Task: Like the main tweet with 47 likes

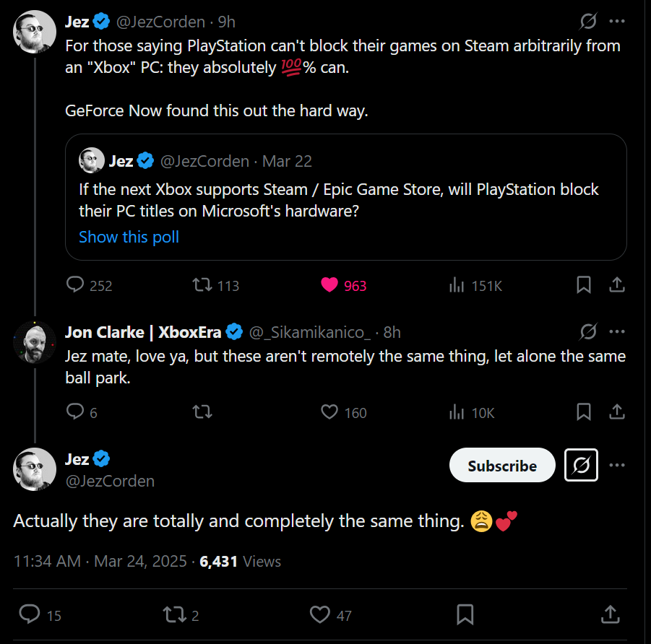Action: [x=320, y=614]
